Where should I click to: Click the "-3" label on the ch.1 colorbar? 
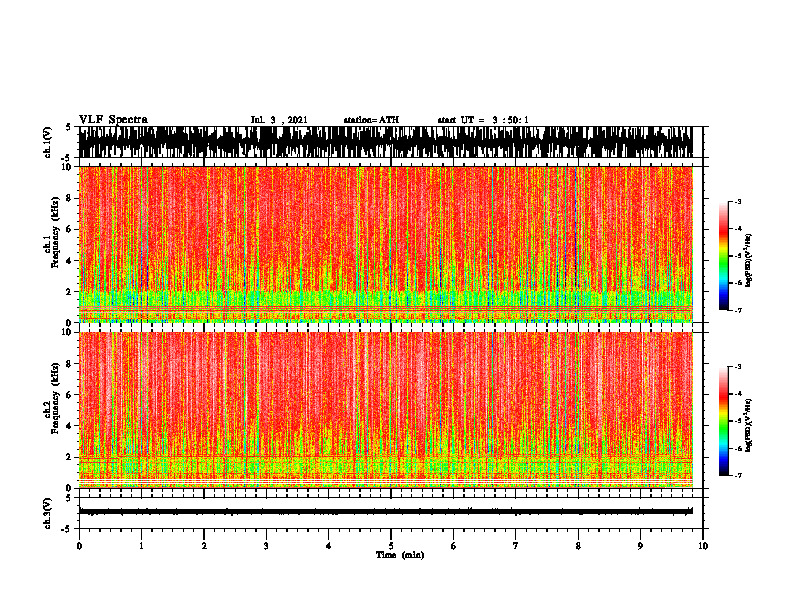[738, 202]
